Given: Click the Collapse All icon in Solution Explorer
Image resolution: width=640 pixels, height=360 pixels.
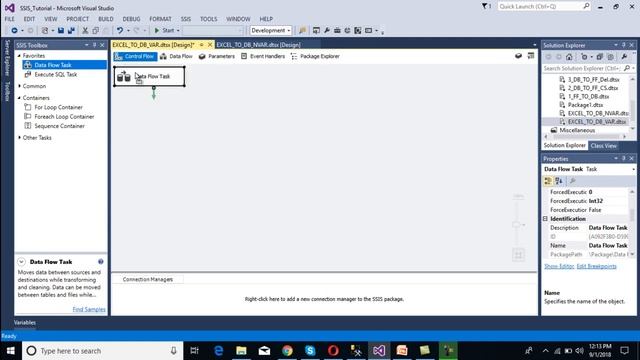Looking at the screenshot, I should [599, 57].
